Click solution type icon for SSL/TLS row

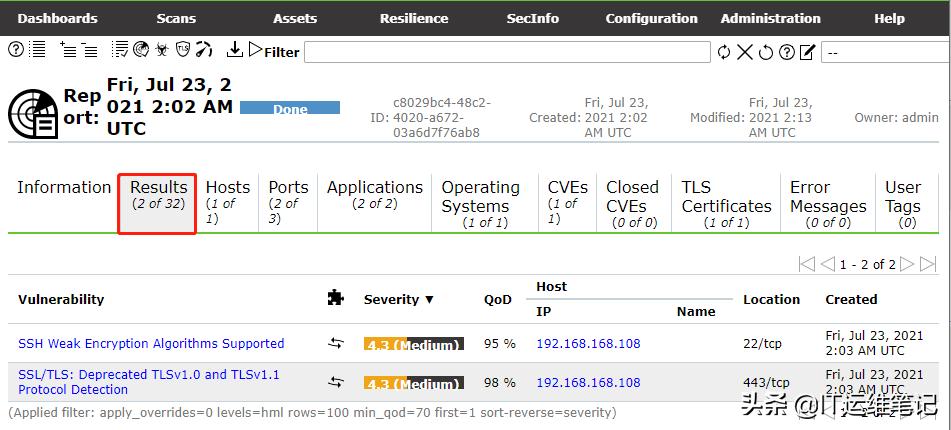(335, 382)
